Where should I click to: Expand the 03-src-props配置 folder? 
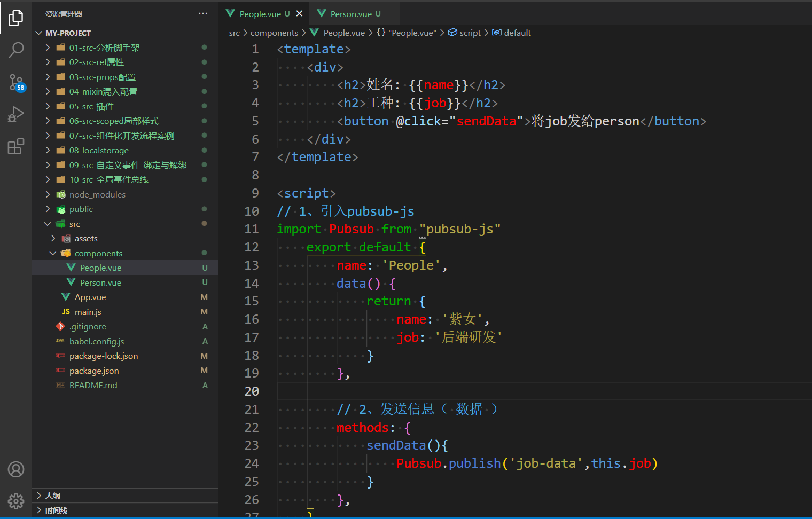126,77
